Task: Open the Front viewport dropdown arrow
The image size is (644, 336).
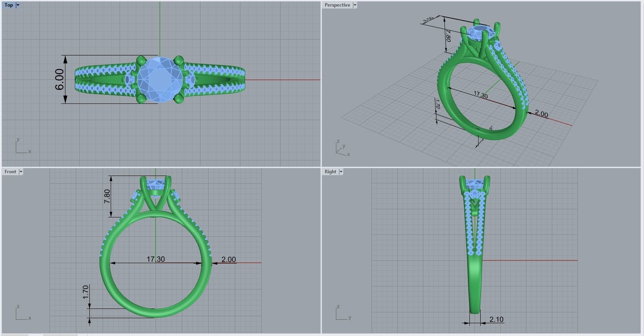Action: pyautogui.click(x=21, y=172)
